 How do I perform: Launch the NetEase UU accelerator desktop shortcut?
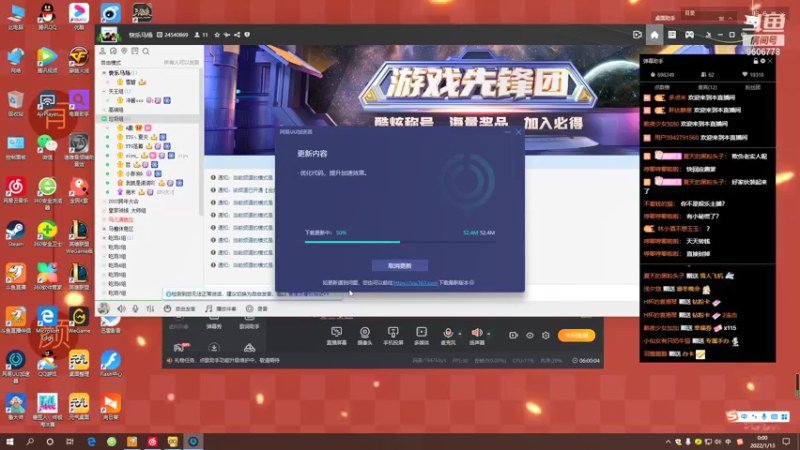15,366
